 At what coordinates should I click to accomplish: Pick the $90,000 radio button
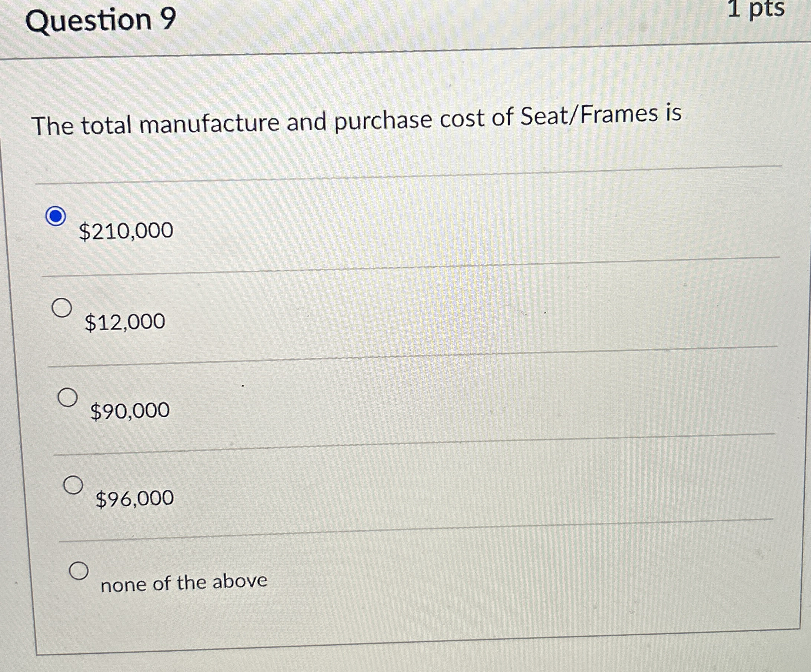[68, 397]
